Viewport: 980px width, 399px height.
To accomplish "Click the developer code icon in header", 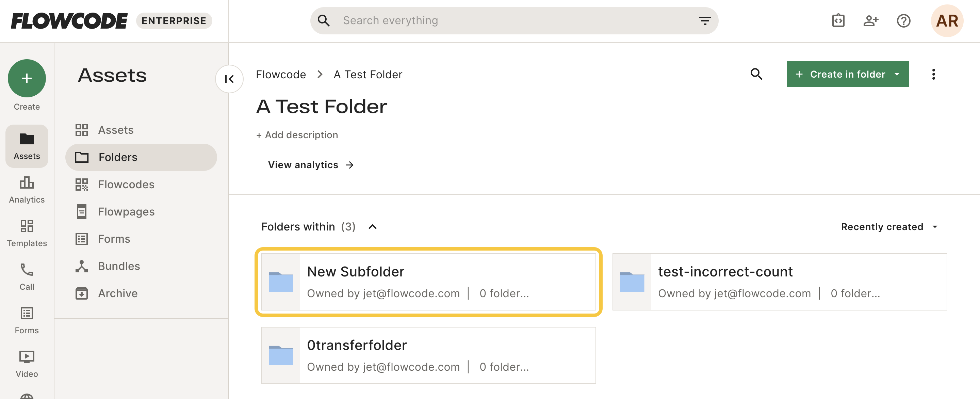I will (838, 20).
